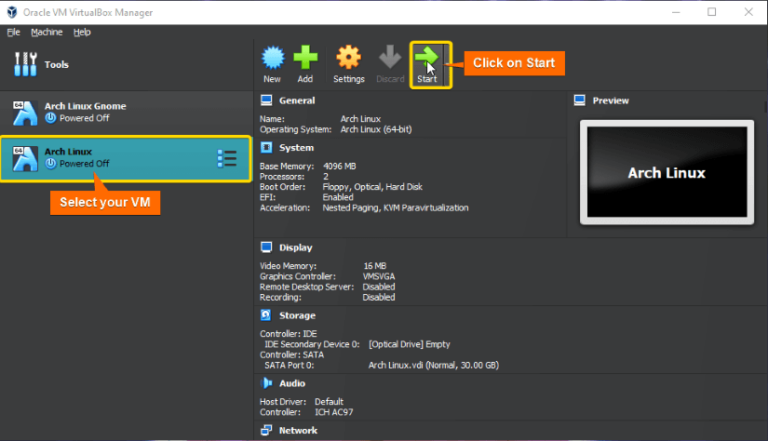
Task: Open the Arch Linux VM menu list icon
Action: (227, 158)
